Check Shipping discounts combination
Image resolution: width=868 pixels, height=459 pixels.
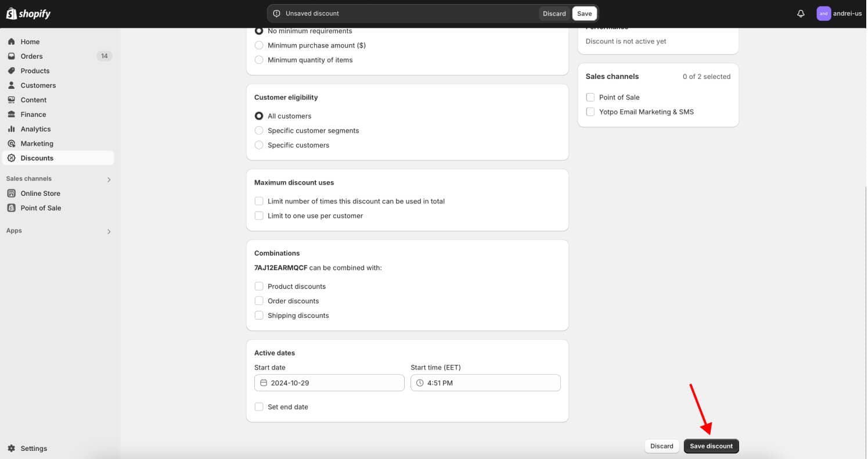click(x=259, y=315)
